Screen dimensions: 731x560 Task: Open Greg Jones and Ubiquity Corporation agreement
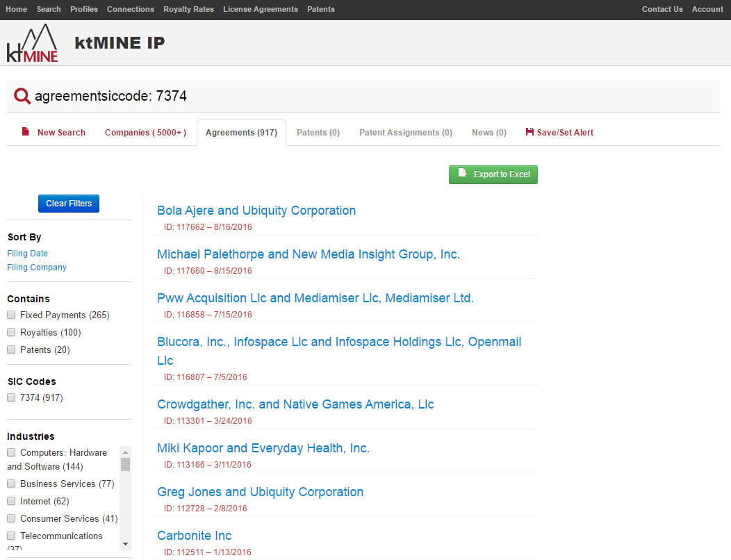tap(260, 492)
